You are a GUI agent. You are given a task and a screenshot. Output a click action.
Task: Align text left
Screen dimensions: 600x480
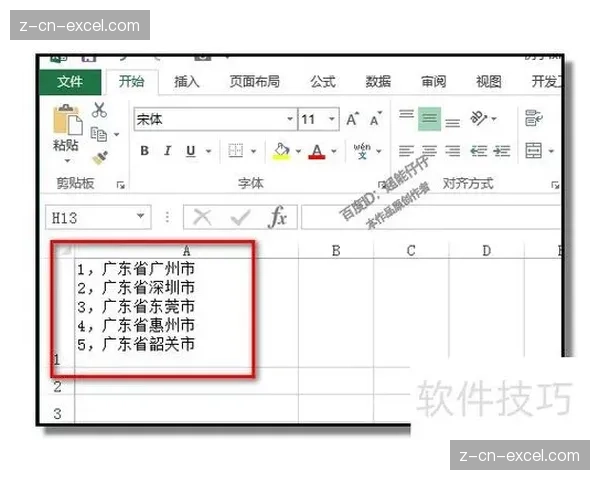pos(406,151)
